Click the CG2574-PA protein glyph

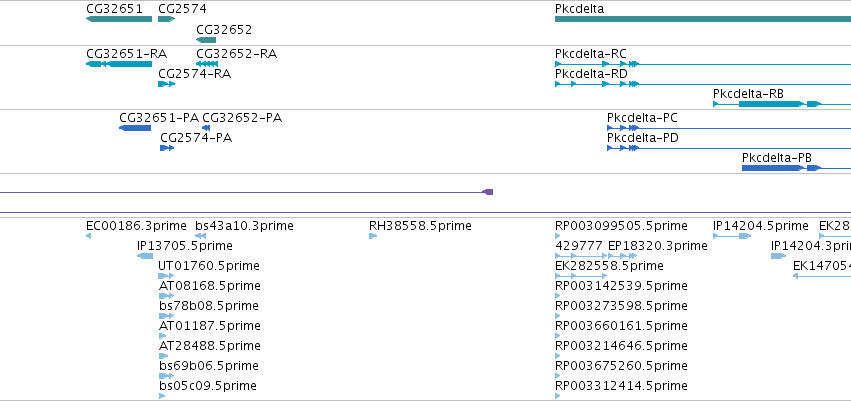(167, 148)
